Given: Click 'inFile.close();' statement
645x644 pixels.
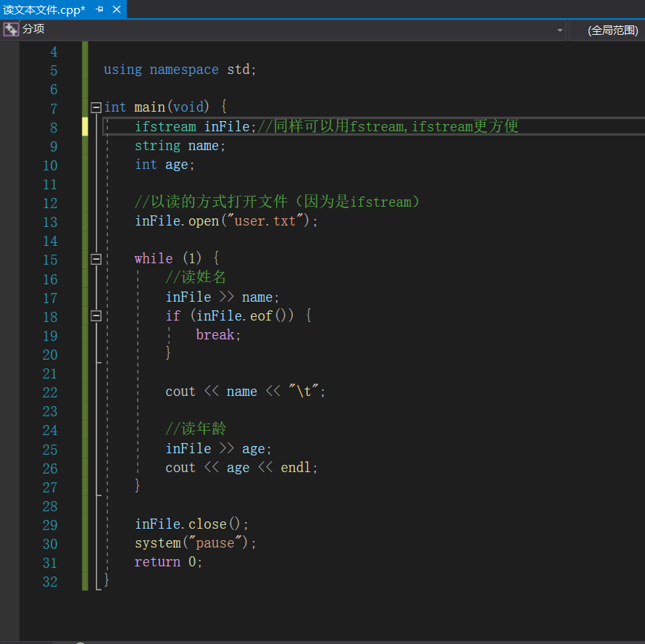Looking at the screenshot, I should (x=192, y=524).
